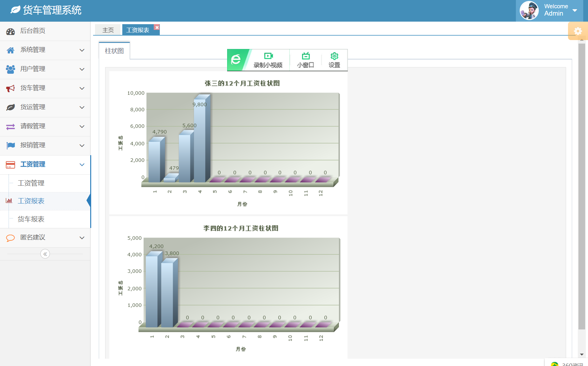Open the 货车报表 submenu link
Viewport: 588px width, 366px height.
pyautogui.click(x=31, y=219)
